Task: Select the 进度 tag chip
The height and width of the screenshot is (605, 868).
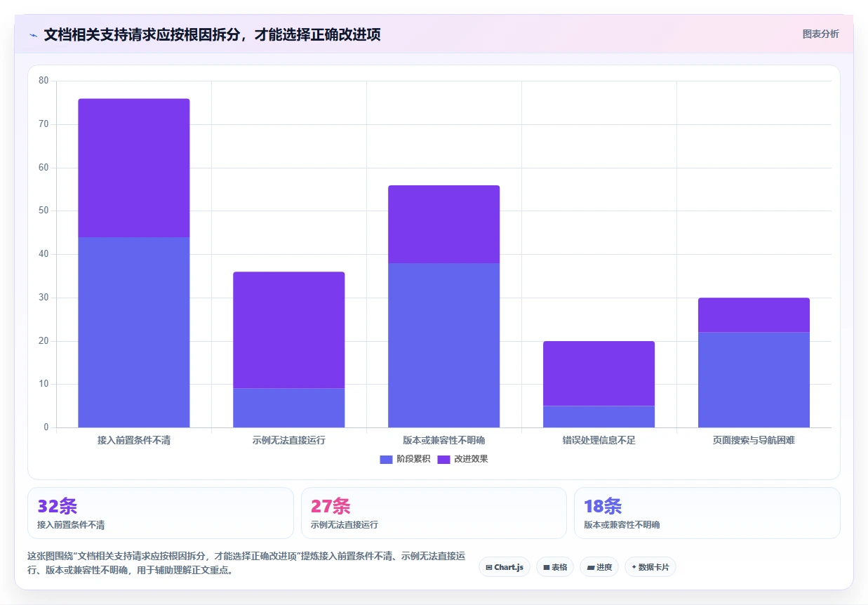Action: point(599,567)
